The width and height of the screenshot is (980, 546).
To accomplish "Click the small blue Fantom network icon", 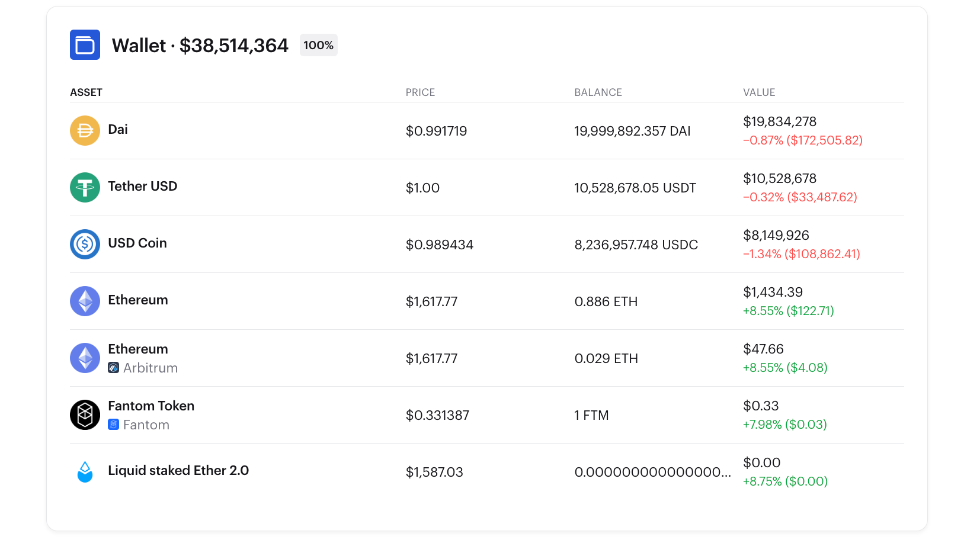I will coord(114,425).
